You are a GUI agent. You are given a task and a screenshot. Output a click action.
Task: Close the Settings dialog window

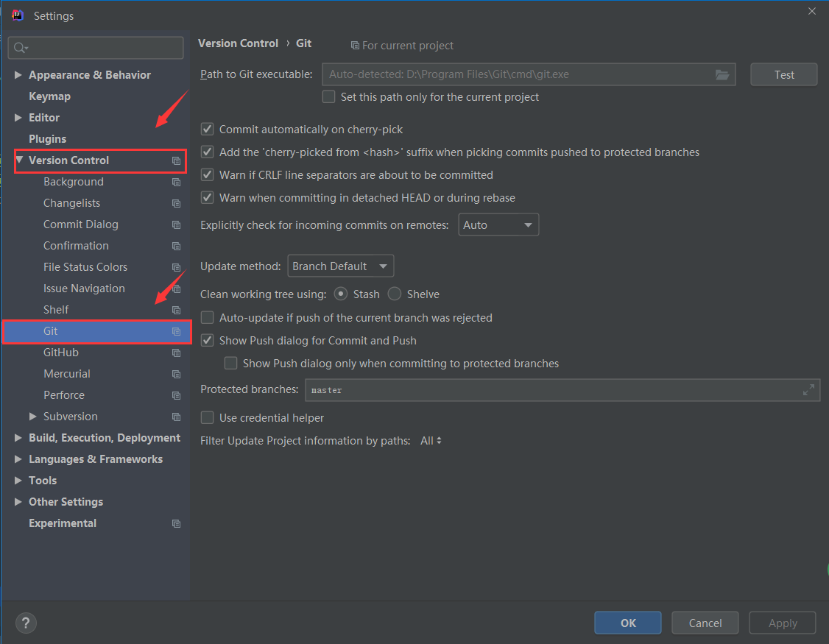click(811, 11)
